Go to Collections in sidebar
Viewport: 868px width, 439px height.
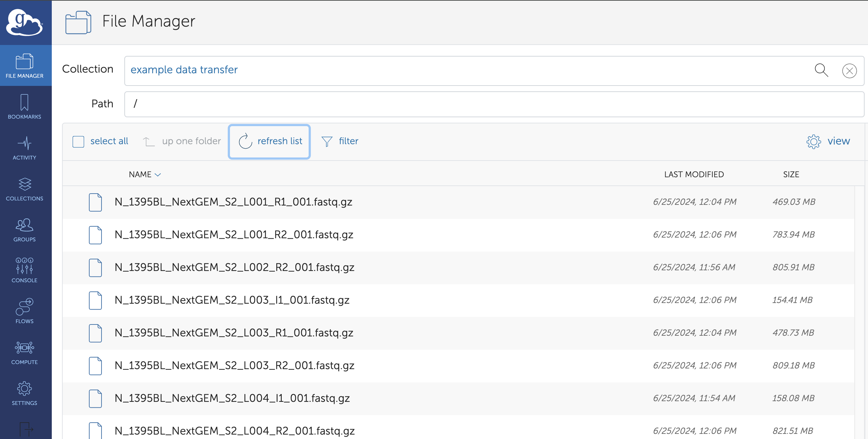click(x=24, y=189)
